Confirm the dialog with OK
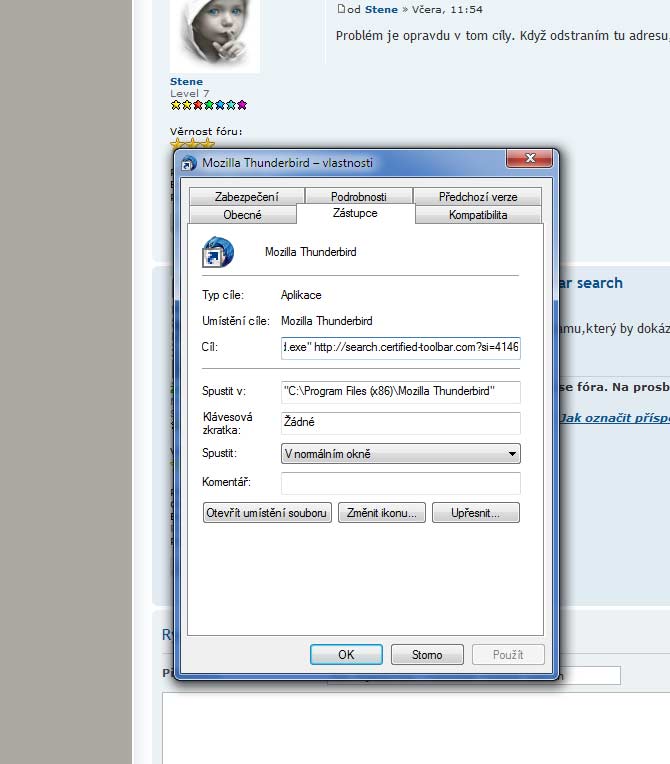The image size is (670, 764). 346,654
